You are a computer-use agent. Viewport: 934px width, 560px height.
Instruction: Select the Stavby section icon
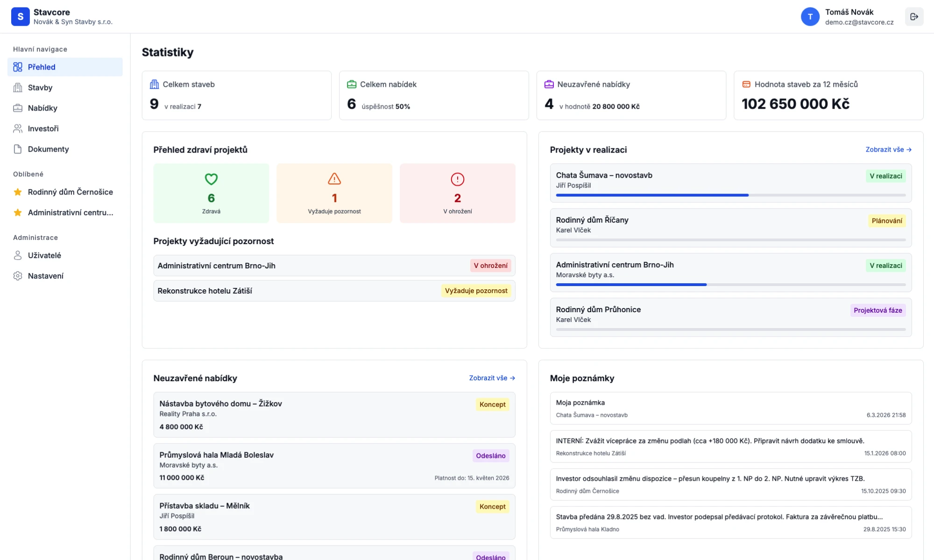pos(17,87)
